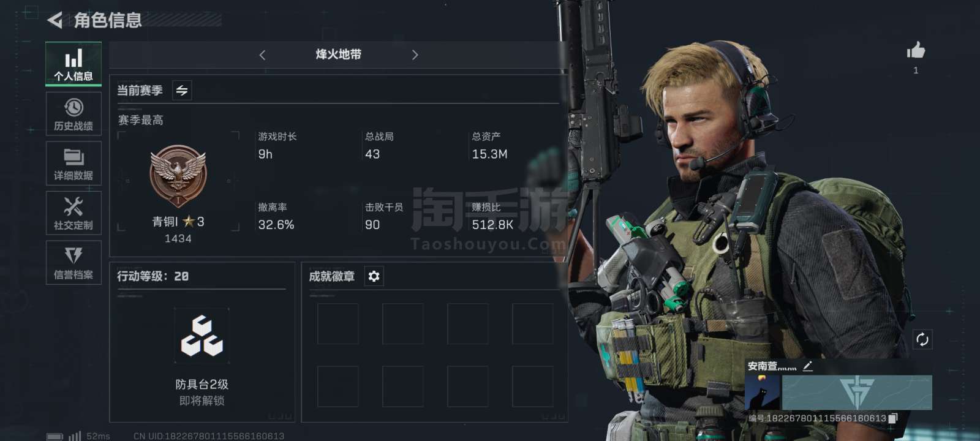Open the 个人信息 sidebar tab

coord(73,64)
